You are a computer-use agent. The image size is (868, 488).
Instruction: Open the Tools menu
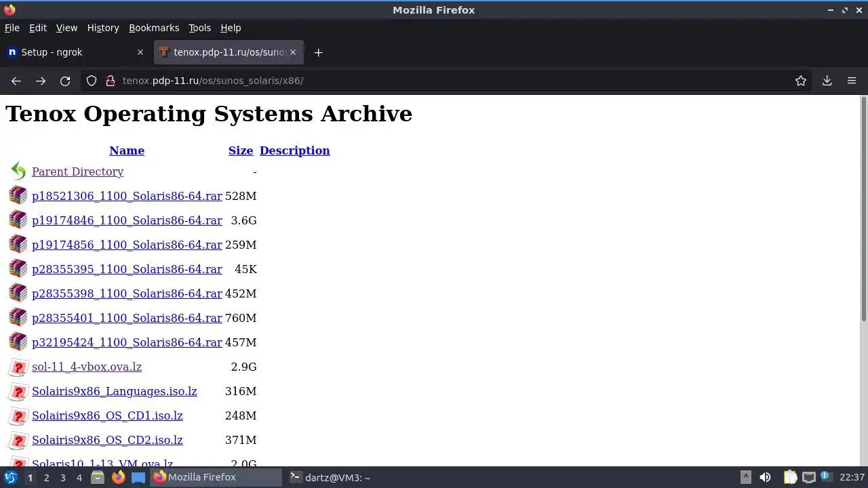pyautogui.click(x=199, y=28)
